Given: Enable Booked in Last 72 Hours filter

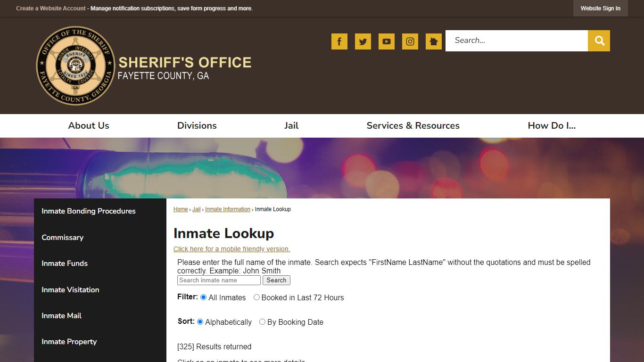Looking at the screenshot, I should 256,297.
